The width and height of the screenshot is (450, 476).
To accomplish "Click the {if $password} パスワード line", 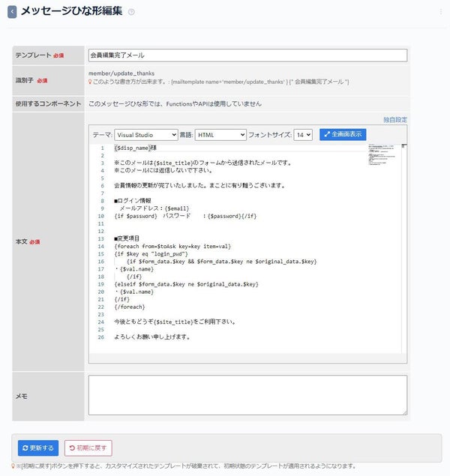I will [185, 216].
